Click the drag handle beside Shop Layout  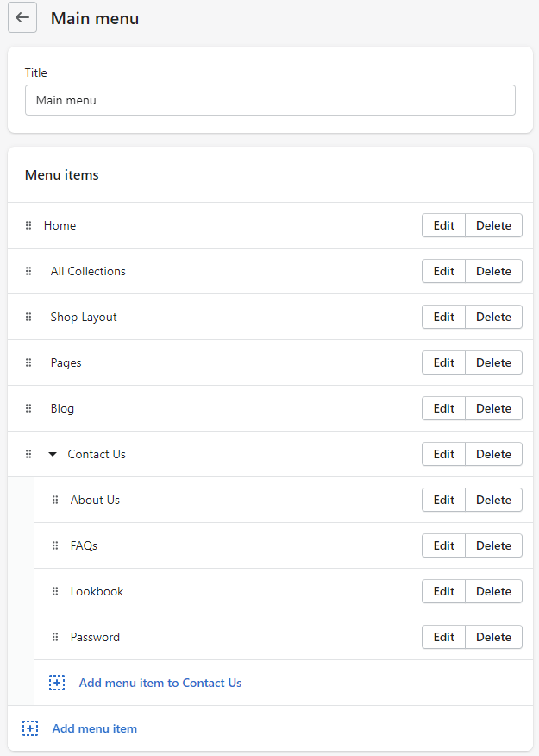click(x=28, y=317)
